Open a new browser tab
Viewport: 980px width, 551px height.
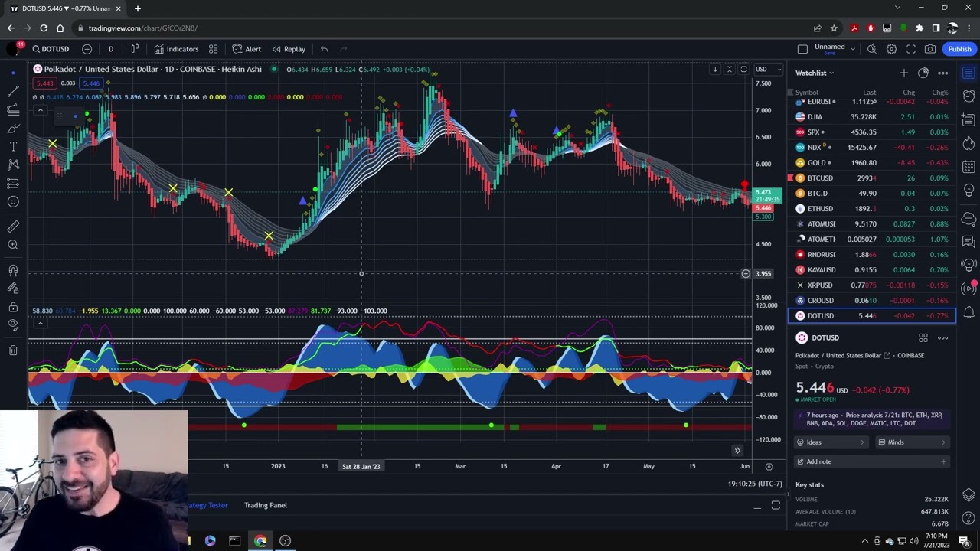tap(138, 8)
